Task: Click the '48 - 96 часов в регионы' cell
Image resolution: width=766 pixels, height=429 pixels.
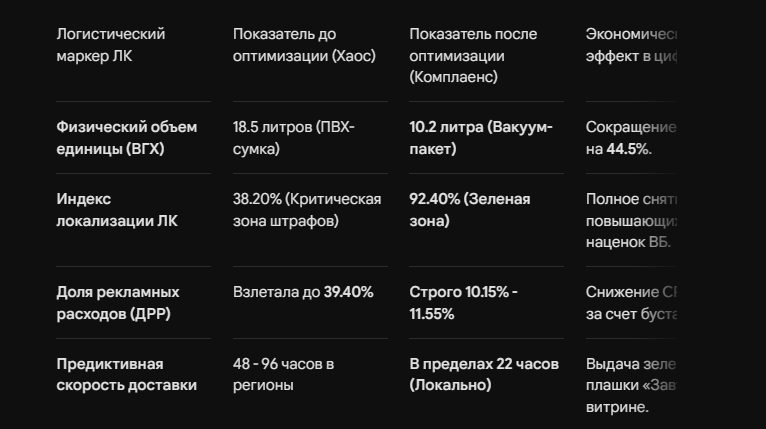Action: tap(283, 375)
